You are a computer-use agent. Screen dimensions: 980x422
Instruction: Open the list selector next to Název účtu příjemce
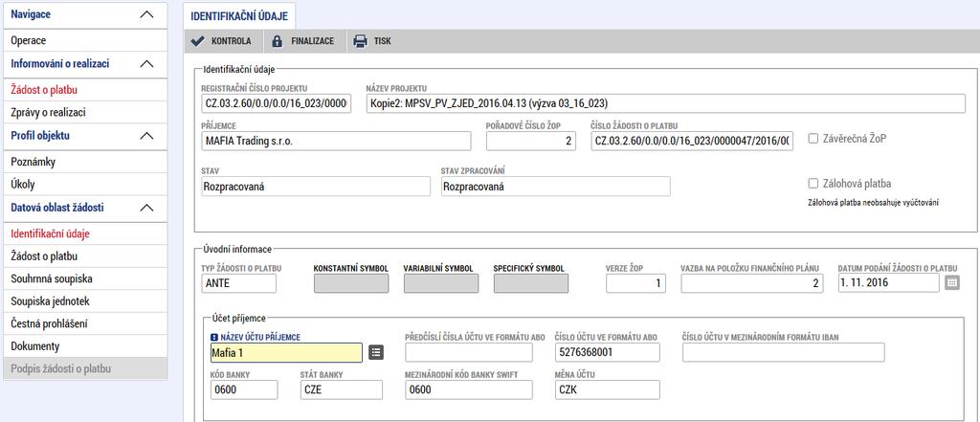tap(375, 352)
